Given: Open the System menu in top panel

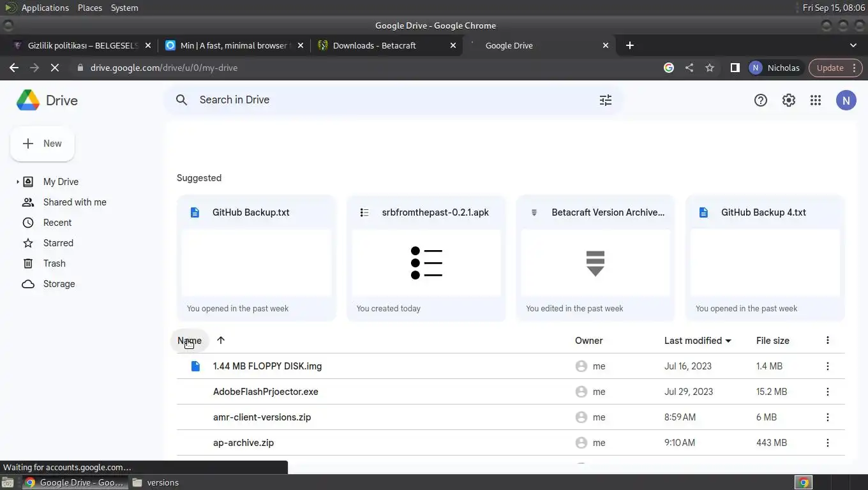Looking at the screenshot, I should pos(124,8).
